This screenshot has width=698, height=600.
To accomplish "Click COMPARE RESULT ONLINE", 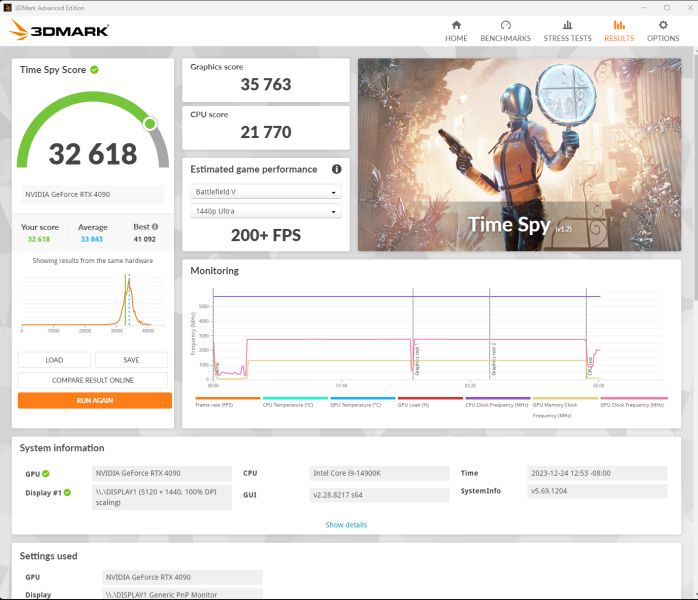I will point(94,380).
